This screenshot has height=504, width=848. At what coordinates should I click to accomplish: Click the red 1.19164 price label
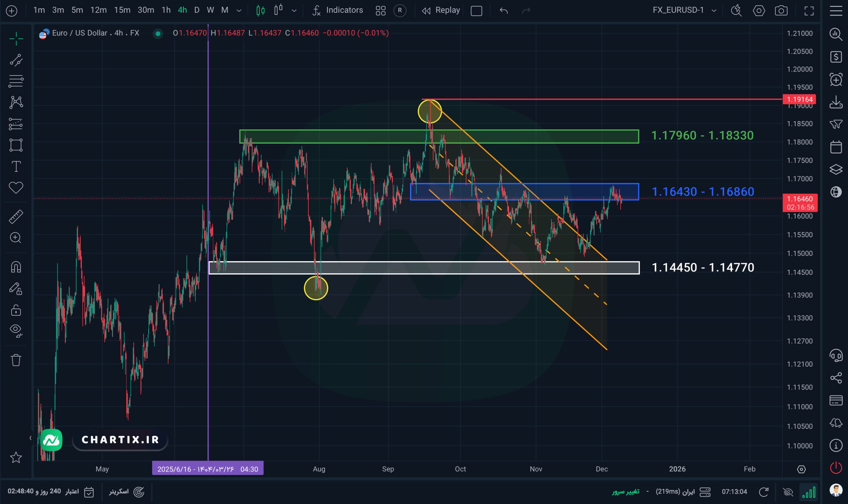pos(800,99)
